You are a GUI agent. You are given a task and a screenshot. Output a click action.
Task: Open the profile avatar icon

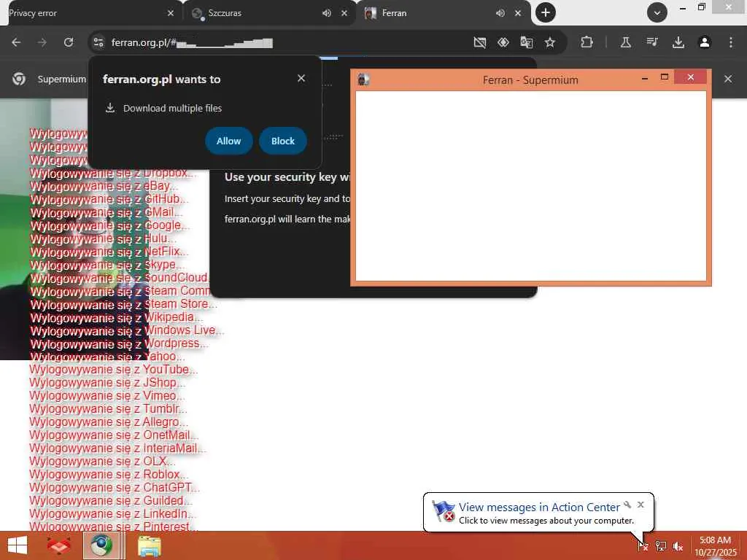[x=704, y=42]
